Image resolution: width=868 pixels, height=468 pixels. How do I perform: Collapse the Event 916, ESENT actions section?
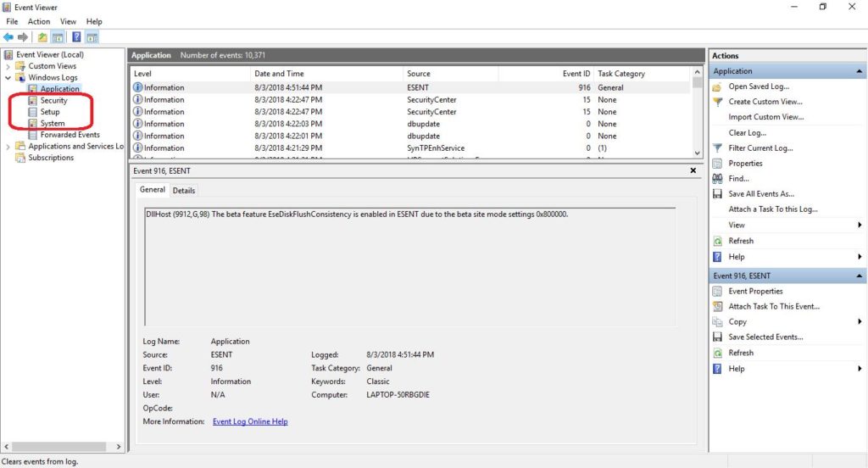[859, 276]
